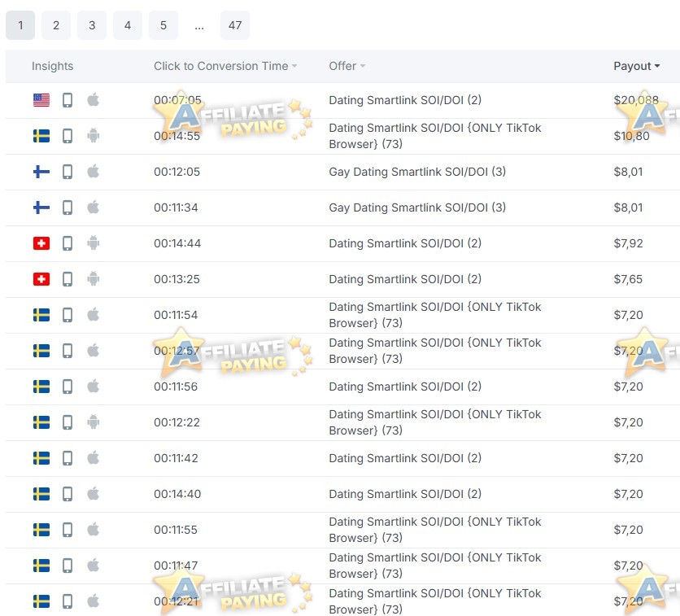
Task: Click mobile device icon in 00:13:25 row
Action: tap(68, 279)
